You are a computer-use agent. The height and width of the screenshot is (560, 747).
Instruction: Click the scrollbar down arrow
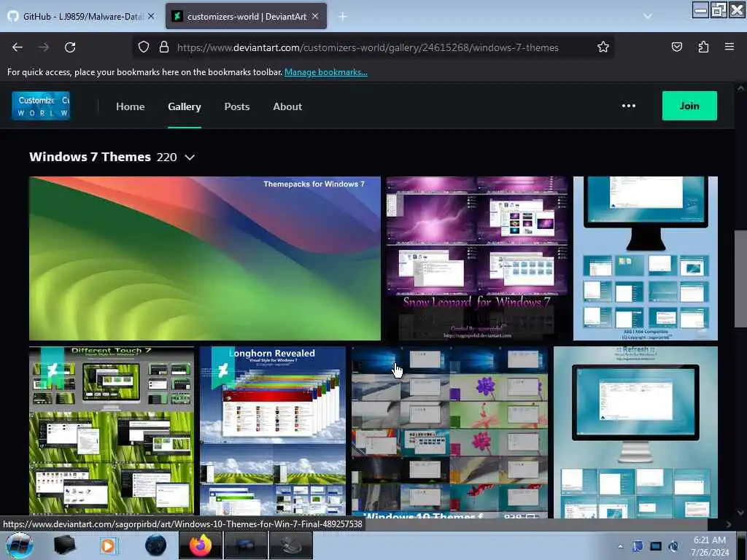pos(740,513)
